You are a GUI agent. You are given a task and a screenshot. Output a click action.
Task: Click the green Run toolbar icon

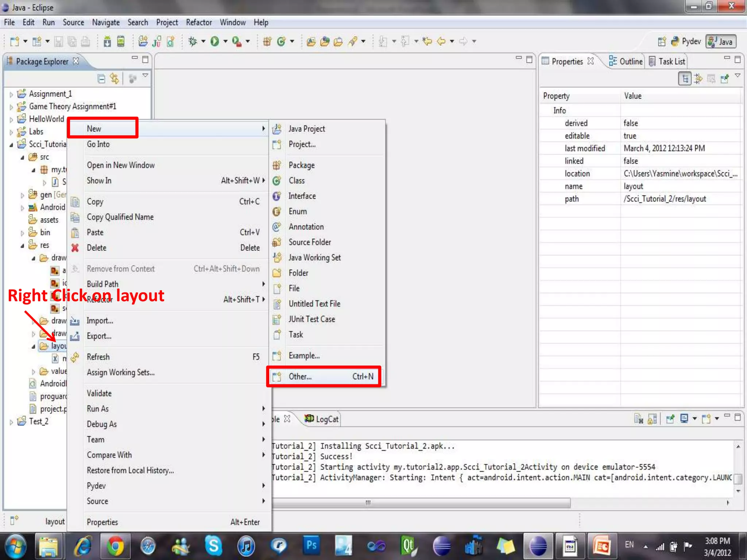coord(215,41)
